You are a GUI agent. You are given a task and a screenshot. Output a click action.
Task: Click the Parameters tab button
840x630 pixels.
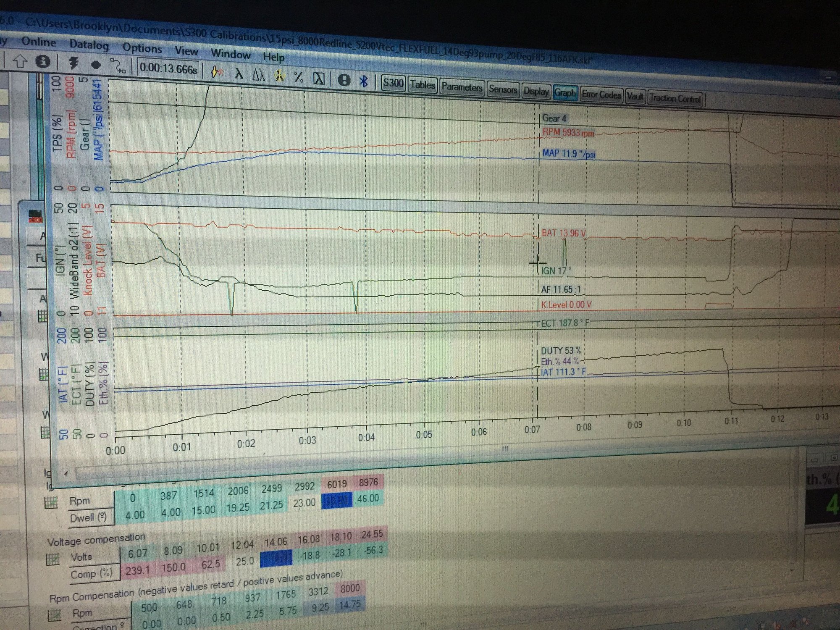pos(462,87)
